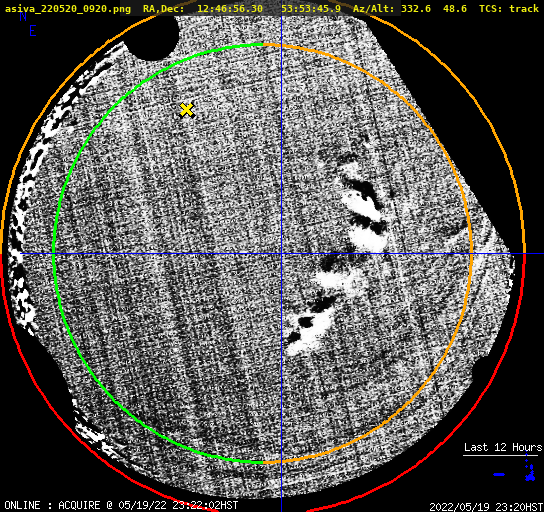Click the TCS: track status text

tap(509, 9)
